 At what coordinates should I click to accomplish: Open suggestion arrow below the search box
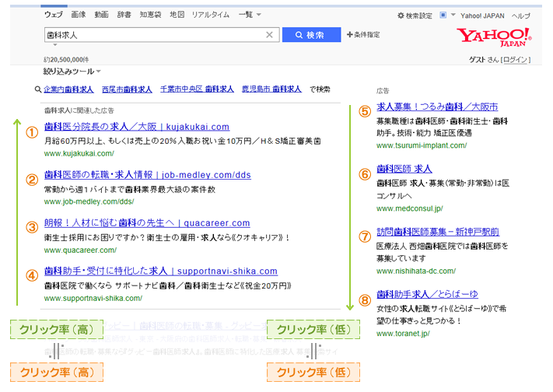(55, 45)
